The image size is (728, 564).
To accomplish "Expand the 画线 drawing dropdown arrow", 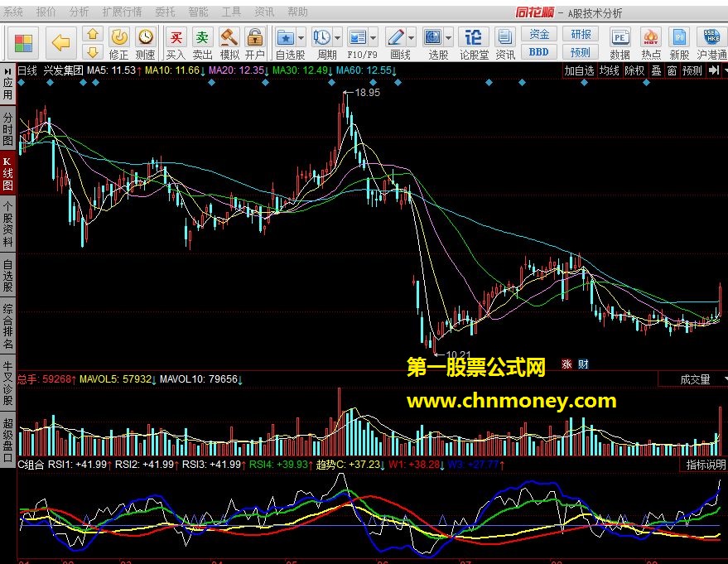I will point(412,37).
